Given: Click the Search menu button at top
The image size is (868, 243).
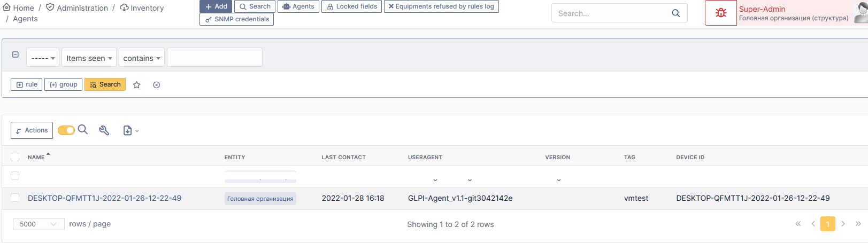Looking at the screenshot, I should pos(255,6).
